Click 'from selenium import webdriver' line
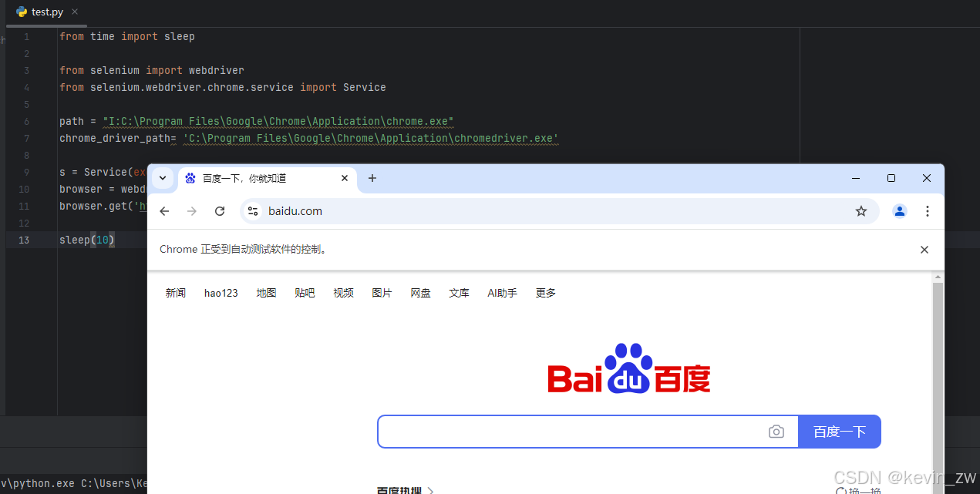This screenshot has width=980, height=494. point(152,70)
